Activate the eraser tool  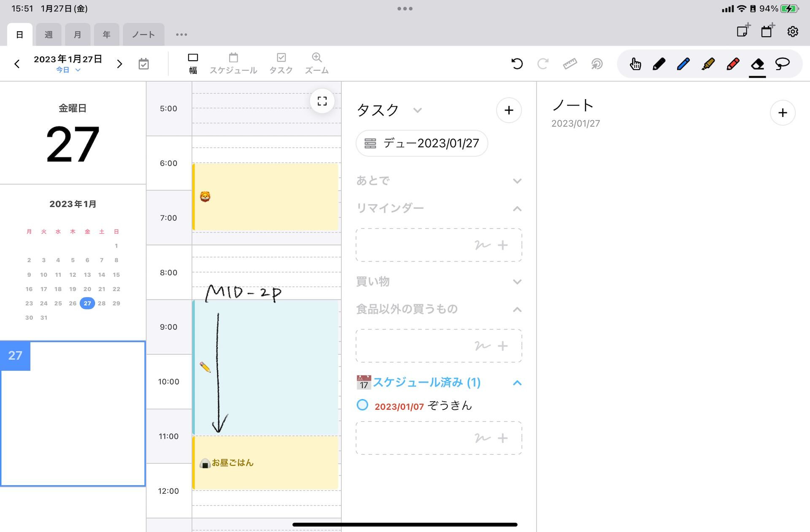tap(757, 64)
